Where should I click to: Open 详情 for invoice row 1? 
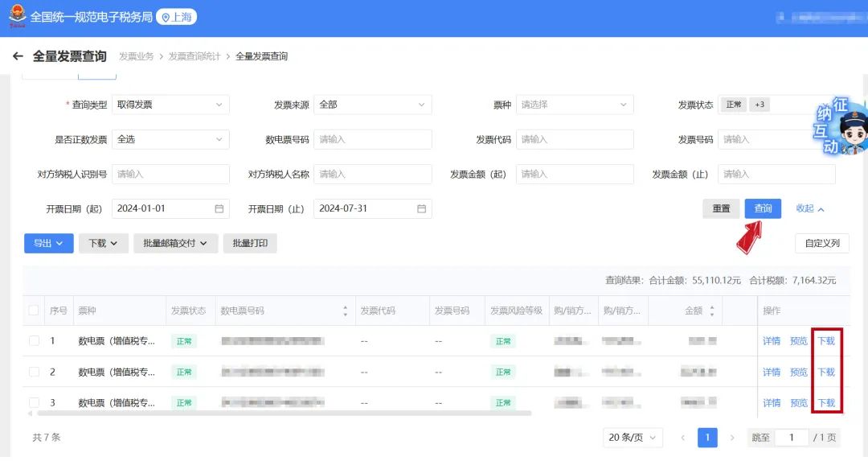[771, 341]
